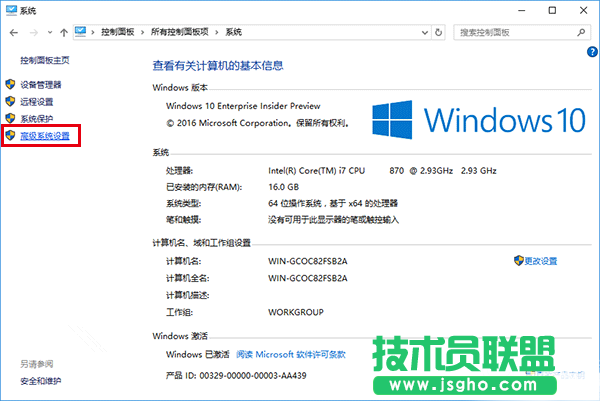The height and width of the screenshot is (401, 600).
Task: Open 阅读 Microsoft 软件许可条款 link
Action: pos(291,355)
